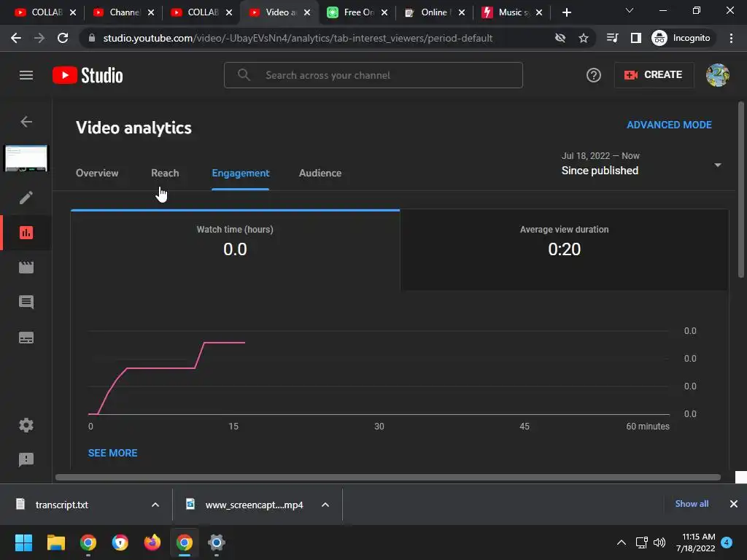The width and height of the screenshot is (747, 560).
Task: Click the CREATE button
Action: pyautogui.click(x=654, y=75)
